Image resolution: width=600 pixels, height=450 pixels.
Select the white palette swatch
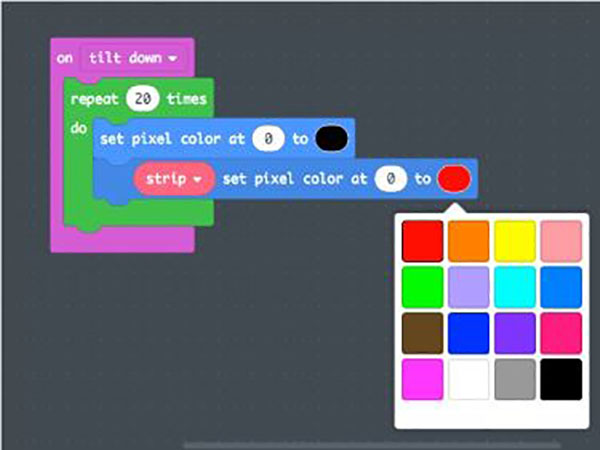[x=468, y=379]
